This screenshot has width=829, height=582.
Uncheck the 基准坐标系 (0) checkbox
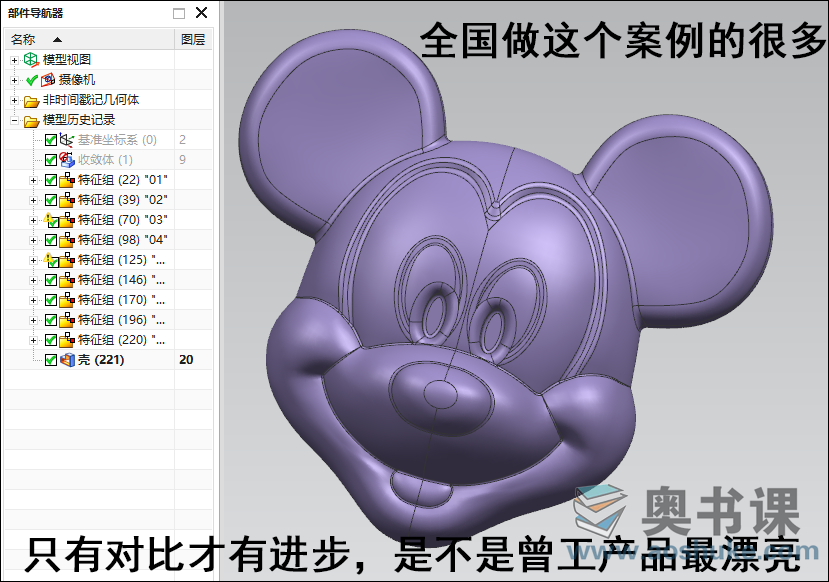(x=51, y=140)
